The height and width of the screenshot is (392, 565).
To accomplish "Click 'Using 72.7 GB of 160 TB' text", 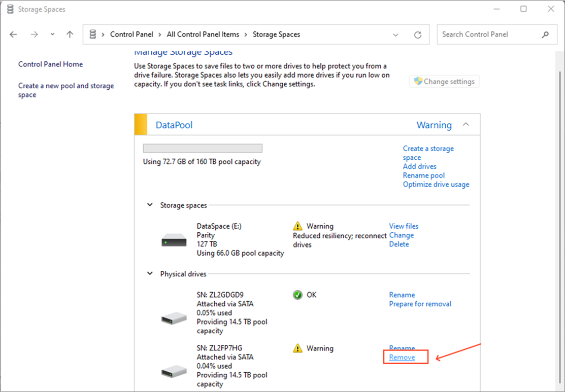I will (x=202, y=162).
